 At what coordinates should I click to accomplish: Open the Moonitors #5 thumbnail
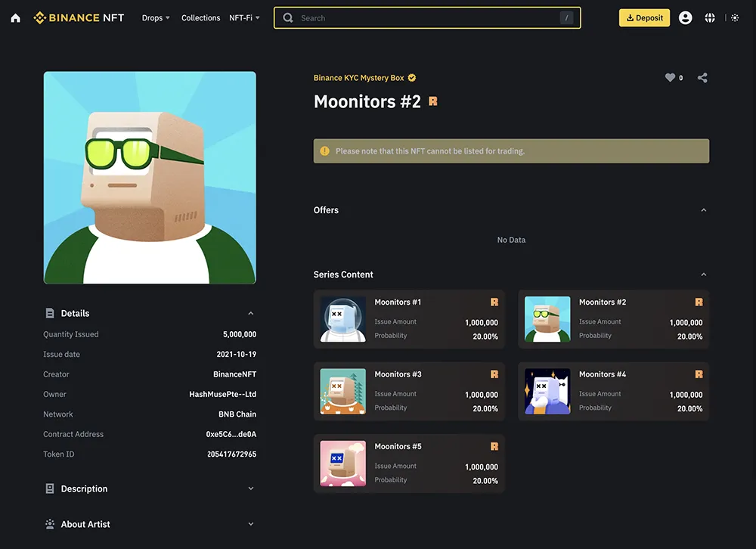click(x=342, y=464)
